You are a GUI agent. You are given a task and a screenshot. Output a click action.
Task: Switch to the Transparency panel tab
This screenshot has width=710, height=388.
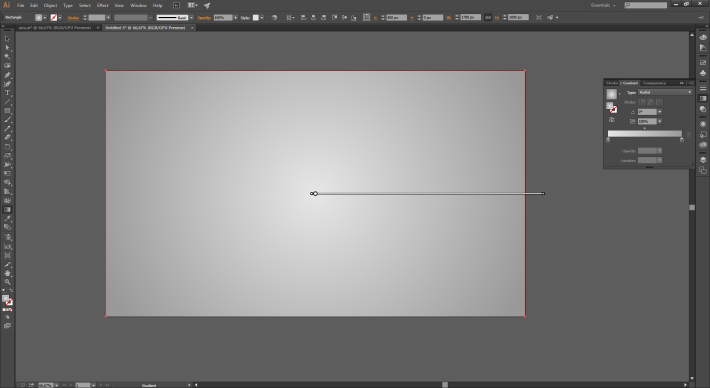654,83
